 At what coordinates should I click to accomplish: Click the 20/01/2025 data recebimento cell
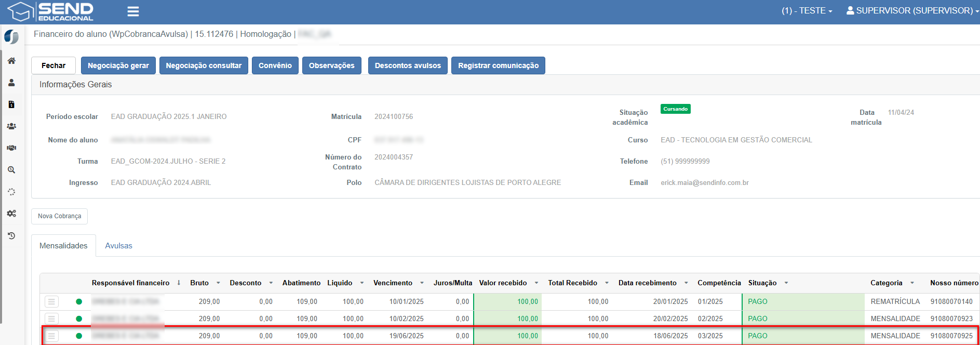[x=670, y=301]
